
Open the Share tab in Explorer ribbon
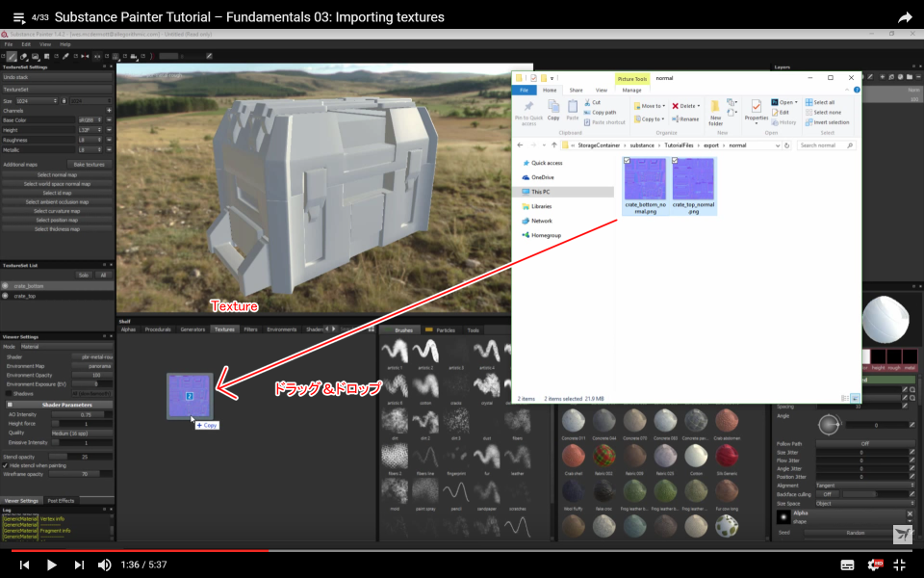coord(576,91)
